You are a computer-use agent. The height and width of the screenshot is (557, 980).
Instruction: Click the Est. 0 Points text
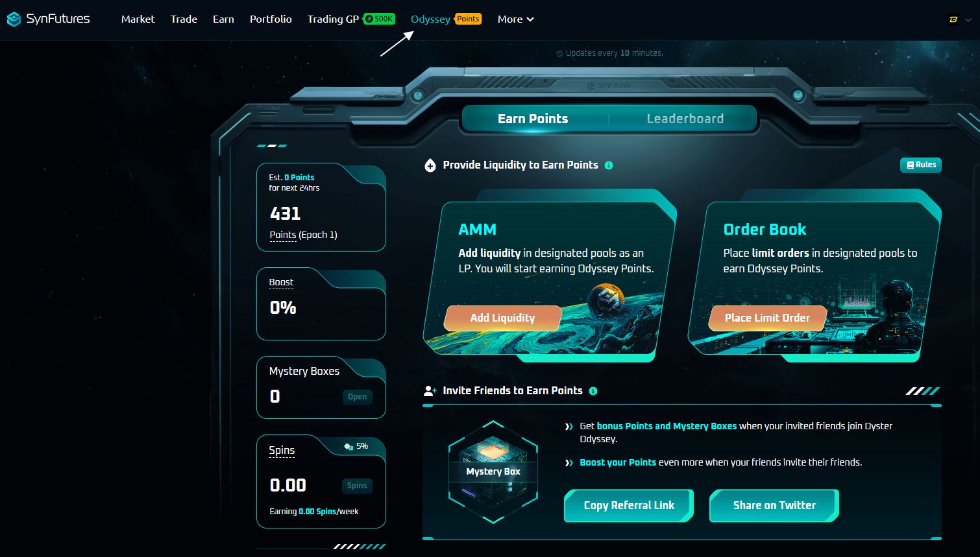click(x=291, y=177)
